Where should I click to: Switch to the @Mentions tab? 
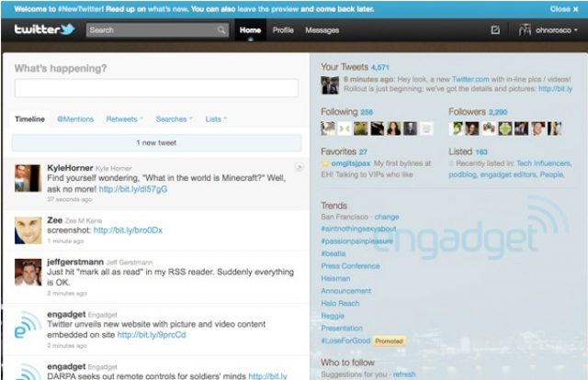click(x=74, y=119)
